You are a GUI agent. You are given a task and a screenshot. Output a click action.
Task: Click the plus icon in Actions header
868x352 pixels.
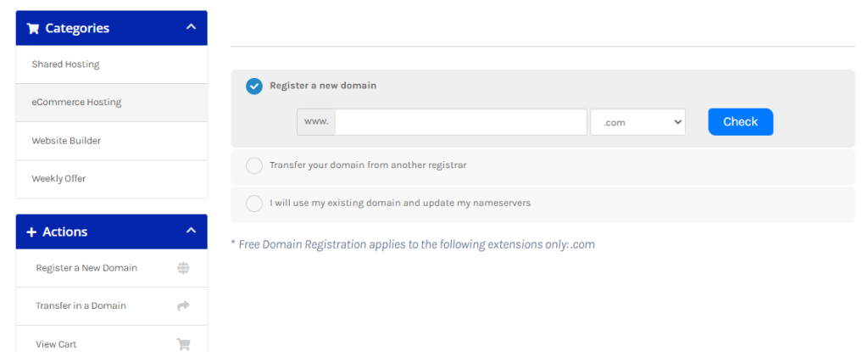[31, 232]
